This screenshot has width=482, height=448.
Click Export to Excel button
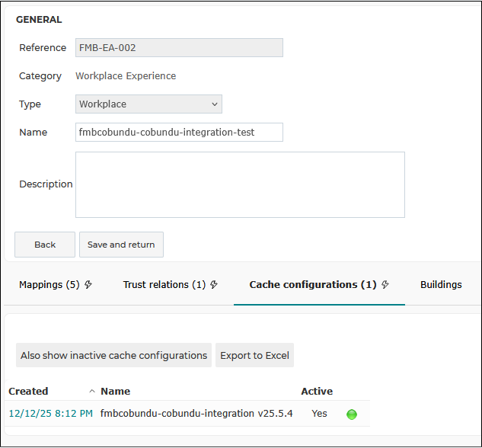tap(254, 355)
